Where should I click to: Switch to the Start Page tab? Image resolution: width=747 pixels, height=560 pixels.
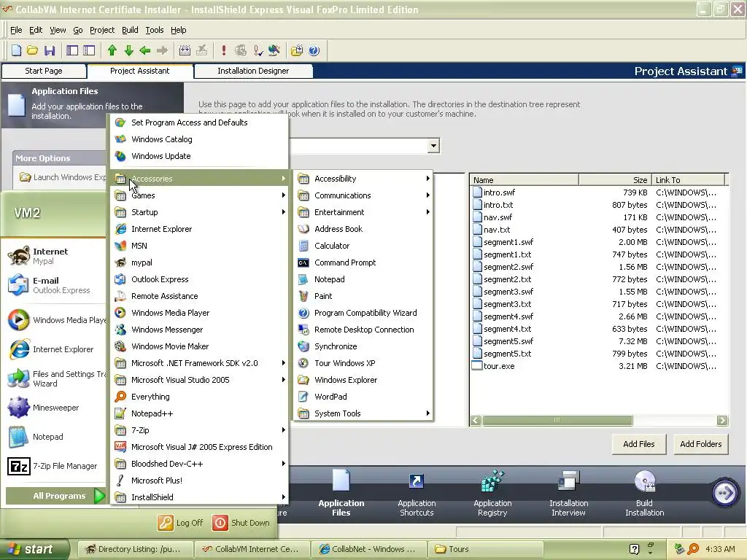44,71
